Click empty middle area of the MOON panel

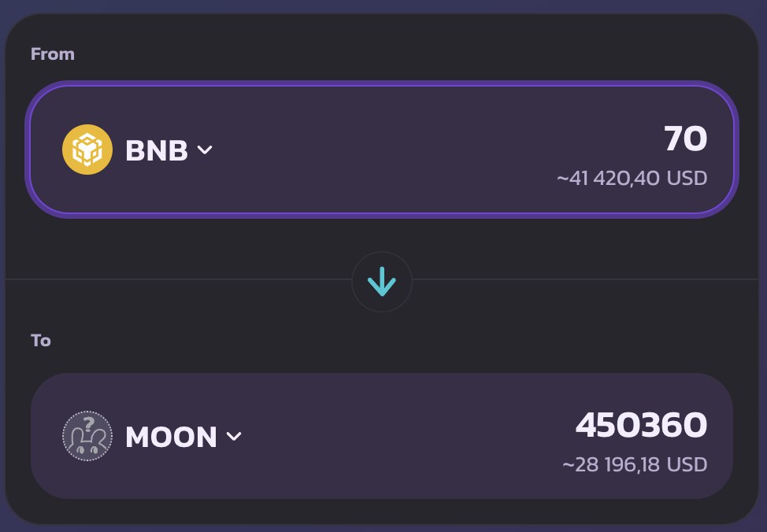[x=394, y=436]
